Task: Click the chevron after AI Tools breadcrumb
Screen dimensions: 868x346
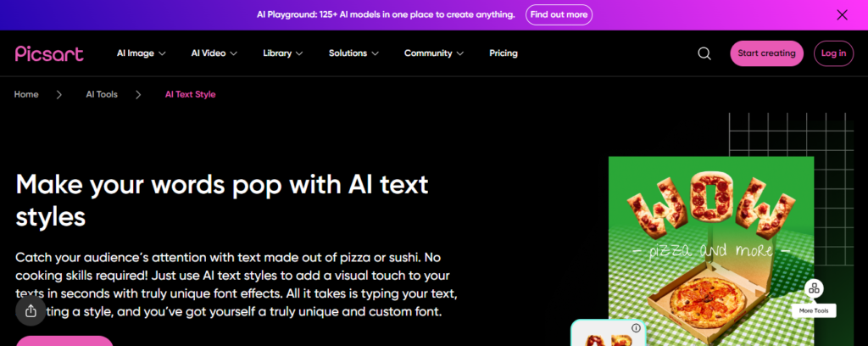Action: tap(138, 95)
